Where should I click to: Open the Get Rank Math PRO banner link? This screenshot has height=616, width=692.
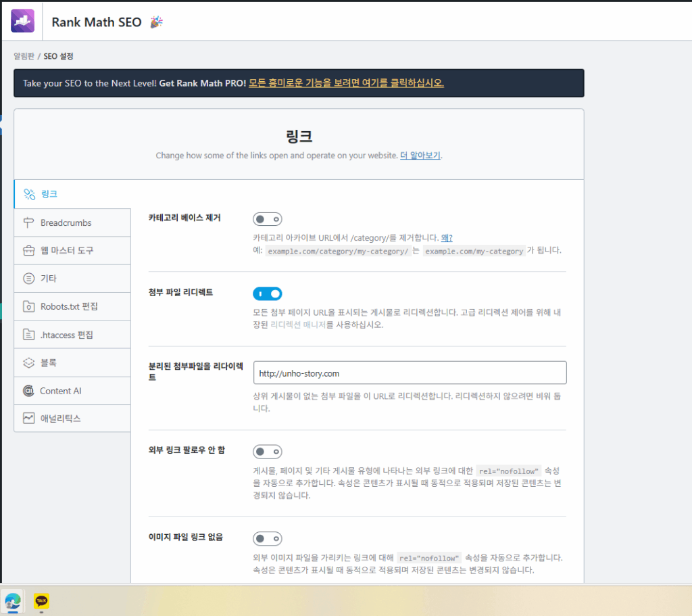coord(346,83)
